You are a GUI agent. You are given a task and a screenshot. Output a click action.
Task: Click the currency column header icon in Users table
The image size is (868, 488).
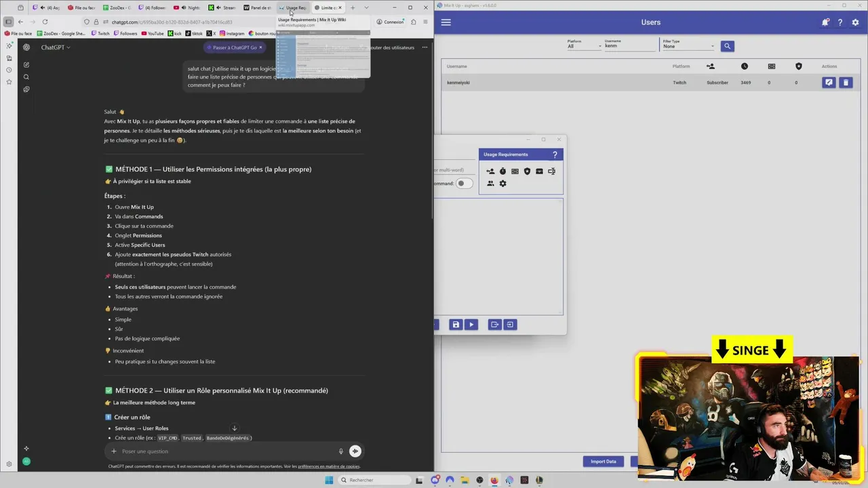tap(772, 66)
